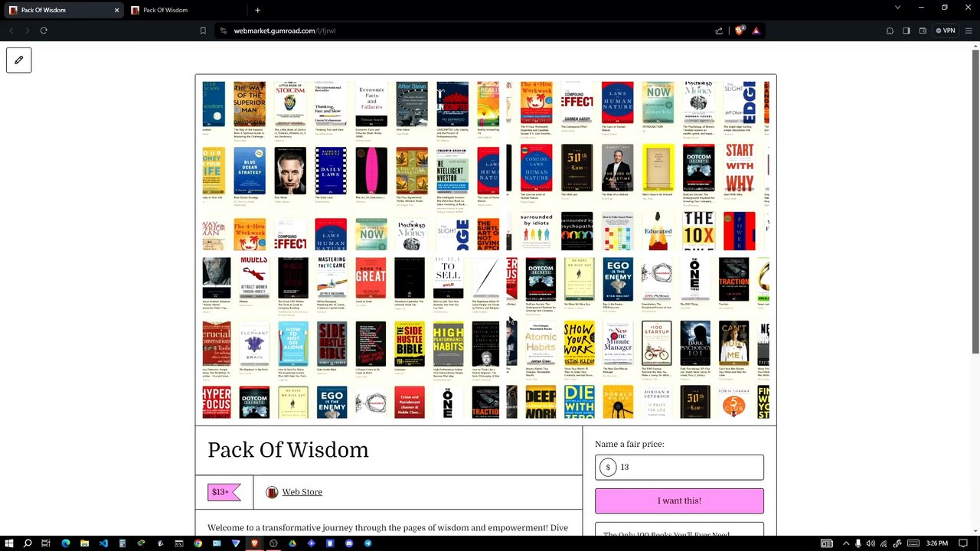Screen dimensions: 980x551
Task: Go back using the browser back arrow
Action: [x=11, y=31]
